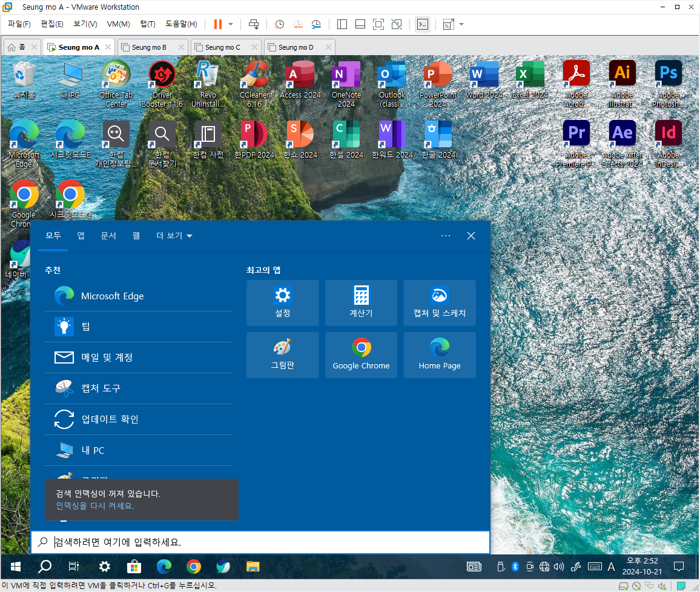Open 내 PC from recommended list
The width and height of the screenshot is (700, 592).
point(139,450)
